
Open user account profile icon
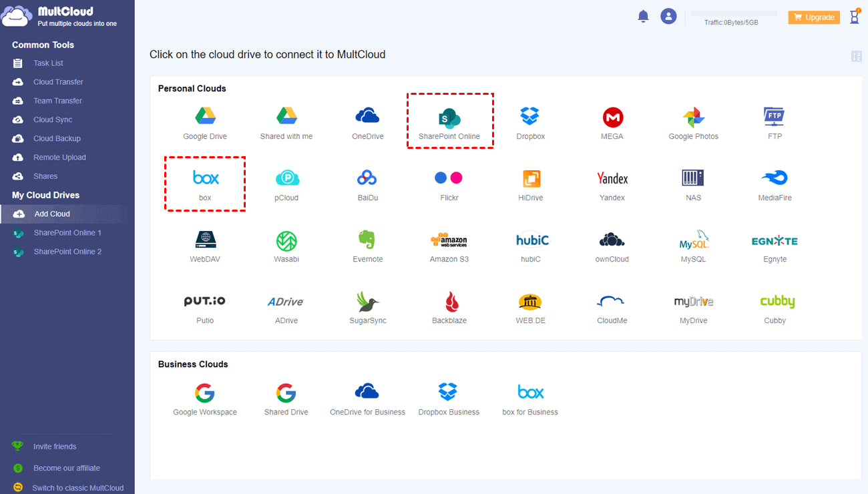[668, 17]
